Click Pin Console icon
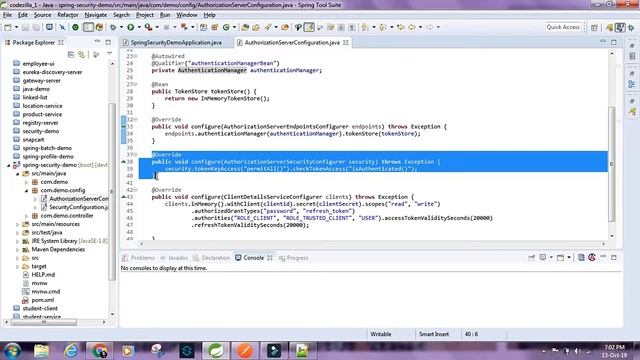 pos(531,258)
